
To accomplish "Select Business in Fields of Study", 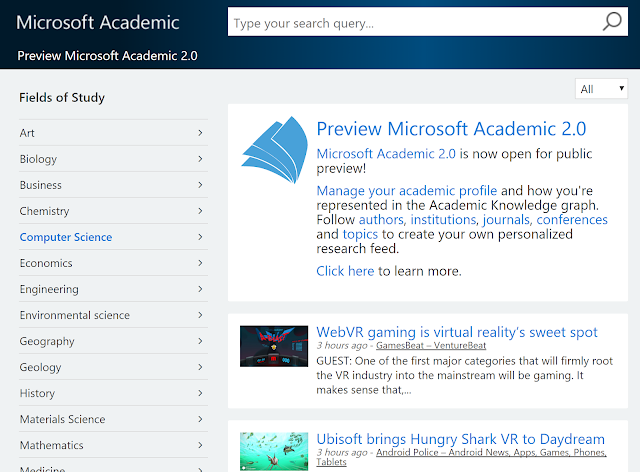I will pos(40,185).
